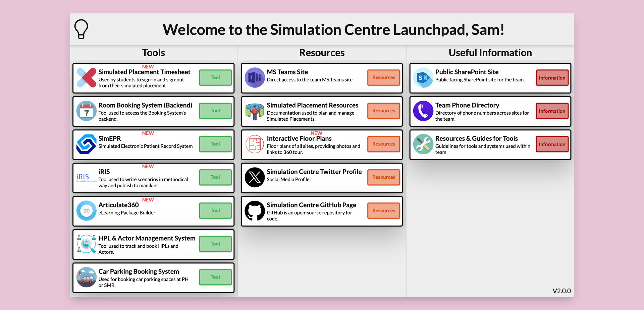Click the Articulate360 circular icon

pos(87,210)
